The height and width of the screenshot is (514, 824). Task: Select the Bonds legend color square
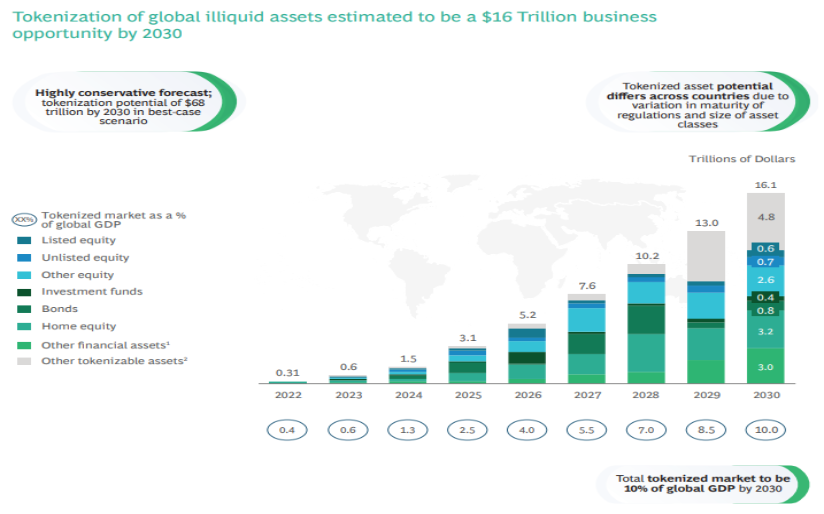tap(24, 309)
